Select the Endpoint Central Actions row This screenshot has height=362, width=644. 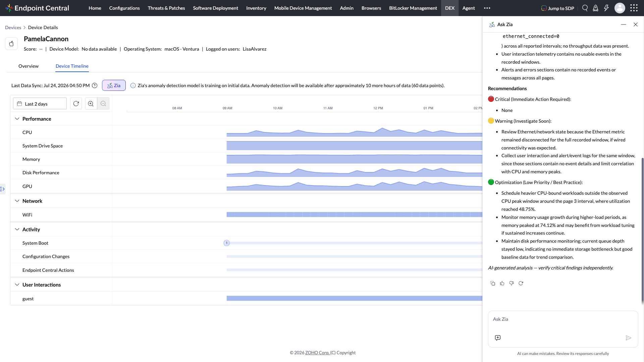(48, 270)
